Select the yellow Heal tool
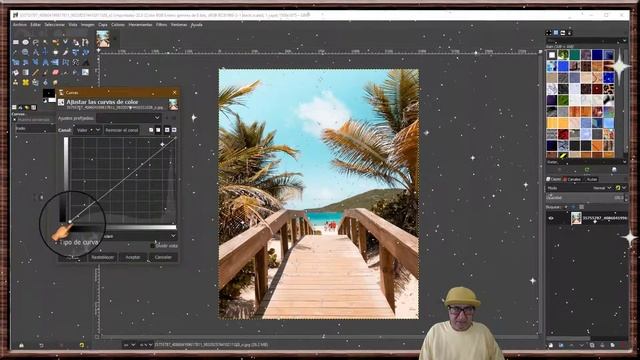The image size is (640, 360). pos(25,82)
